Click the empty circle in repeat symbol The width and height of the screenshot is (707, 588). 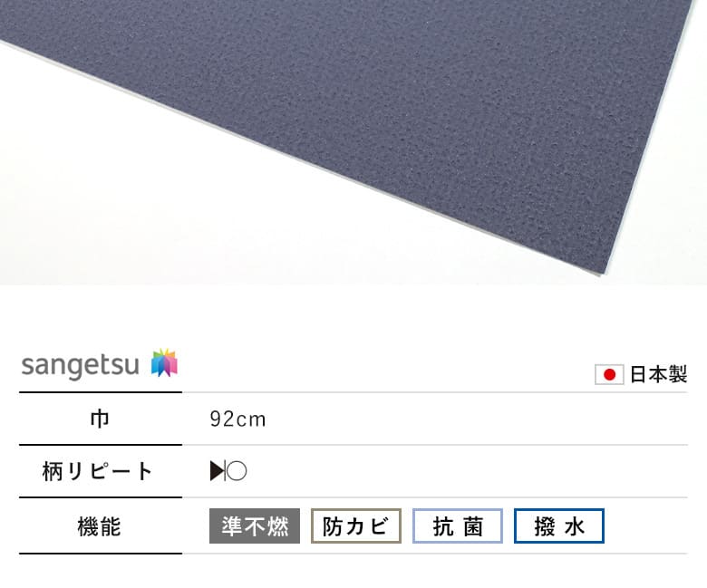[237, 471]
